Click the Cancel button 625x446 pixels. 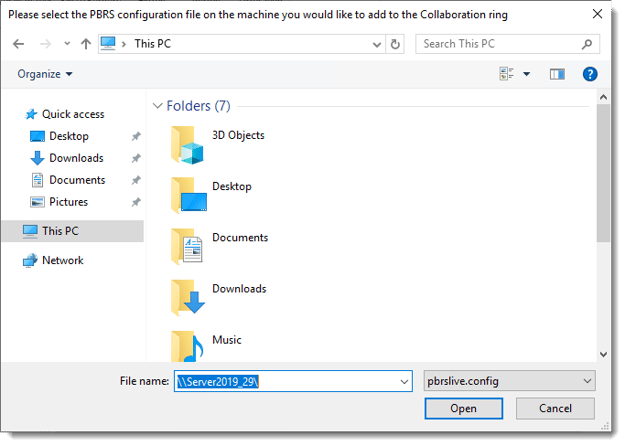pyautogui.click(x=555, y=409)
